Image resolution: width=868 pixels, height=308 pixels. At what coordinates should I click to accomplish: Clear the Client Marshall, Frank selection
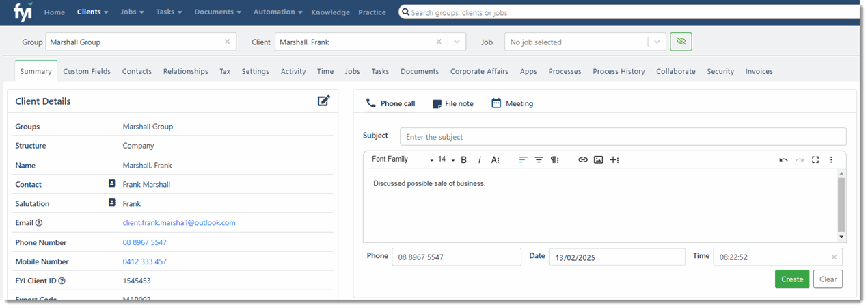point(439,42)
